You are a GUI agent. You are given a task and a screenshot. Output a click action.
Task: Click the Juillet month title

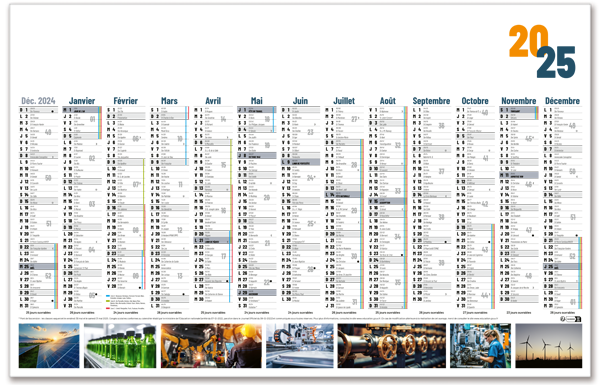[x=344, y=101]
